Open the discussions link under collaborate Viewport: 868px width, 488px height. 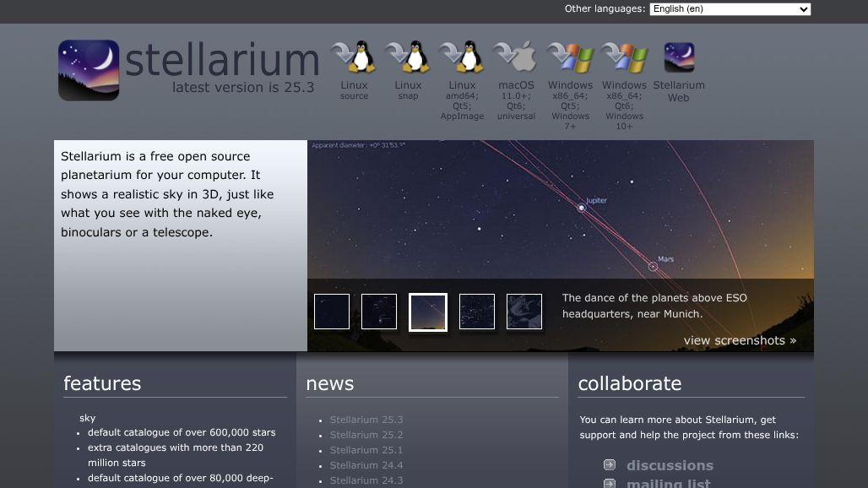point(670,465)
